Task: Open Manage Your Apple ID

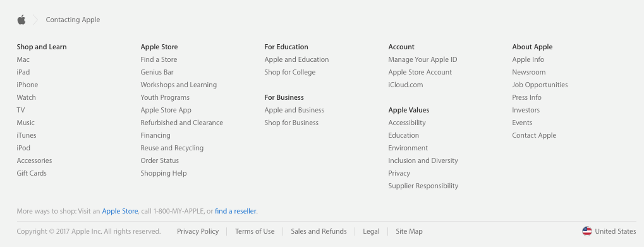Action: point(423,59)
